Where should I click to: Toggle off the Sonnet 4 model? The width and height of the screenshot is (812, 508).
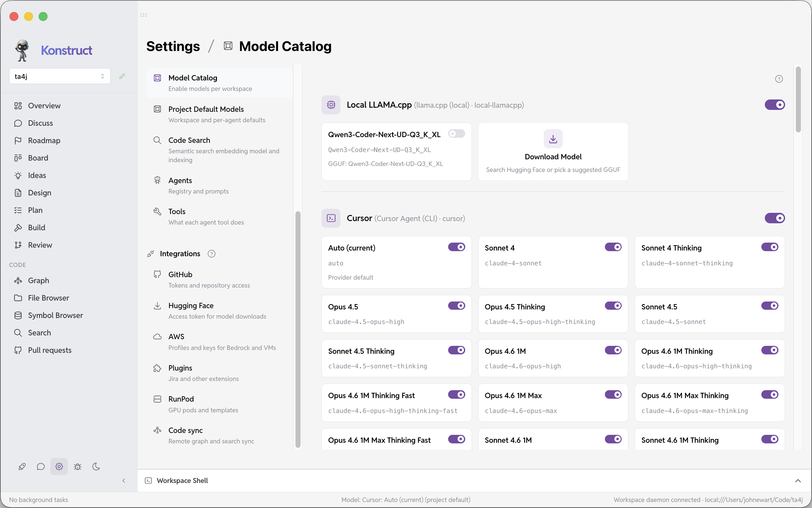click(613, 247)
